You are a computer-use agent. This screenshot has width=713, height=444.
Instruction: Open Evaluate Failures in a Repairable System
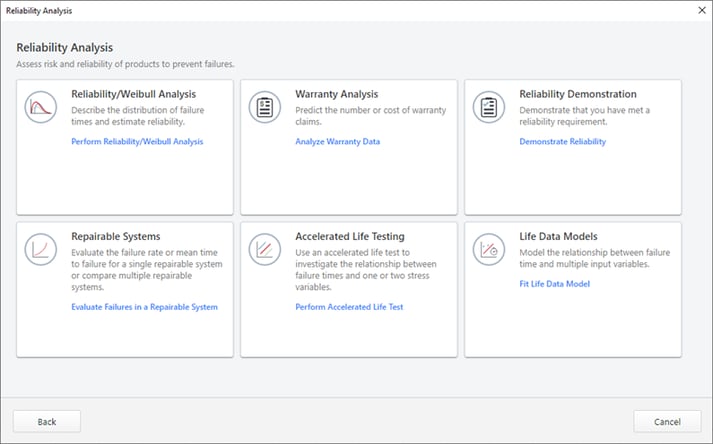[144, 307]
